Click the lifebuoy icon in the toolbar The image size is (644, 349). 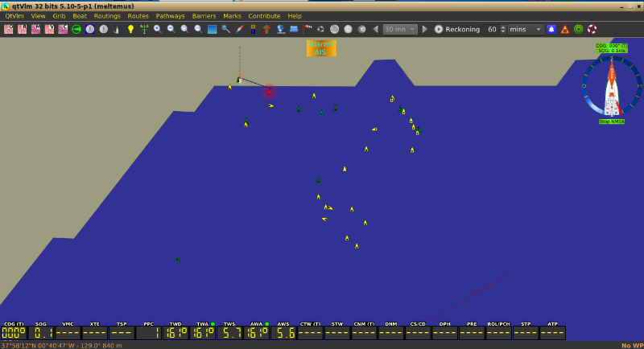pos(592,29)
